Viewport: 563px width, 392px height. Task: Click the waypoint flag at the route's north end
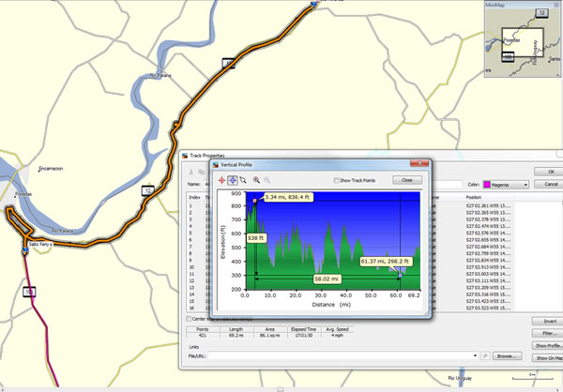(314, 3)
